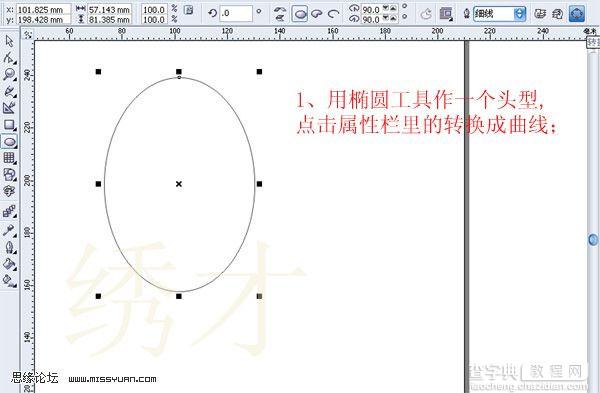This screenshot has width=600, height=393.
Task: Select the Basic Shapes tool
Action: [x=9, y=175]
